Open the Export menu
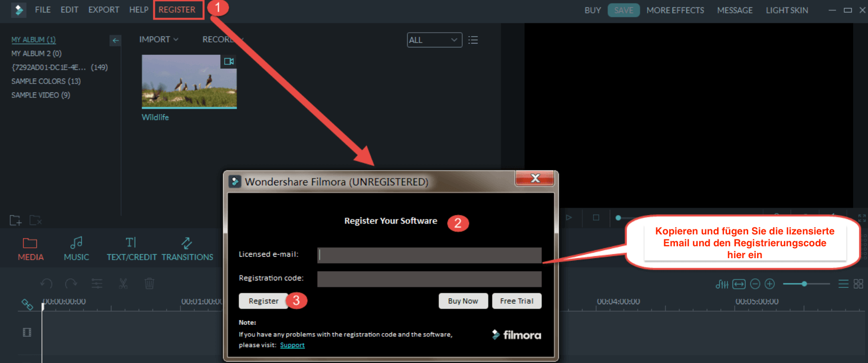This screenshot has height=363, width=868. [103, 10]
